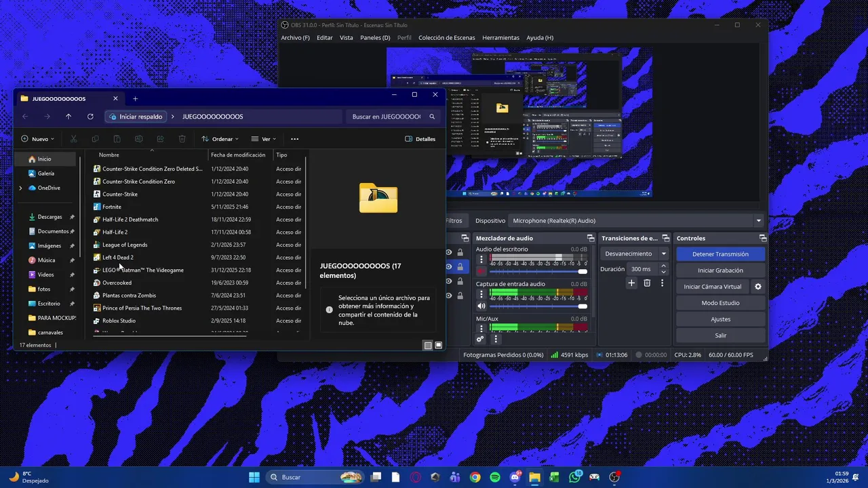Click Iniciar Cámara Virtual button
The height and width of the screenshot is (488, 868).
pyautogui.click(x=713, y=287)
